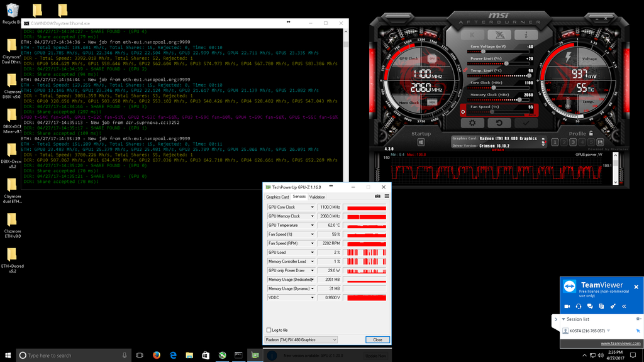Open the www.teamviewer.com link
The width and height of the screenshot is (644, 362).
[621, 343]
